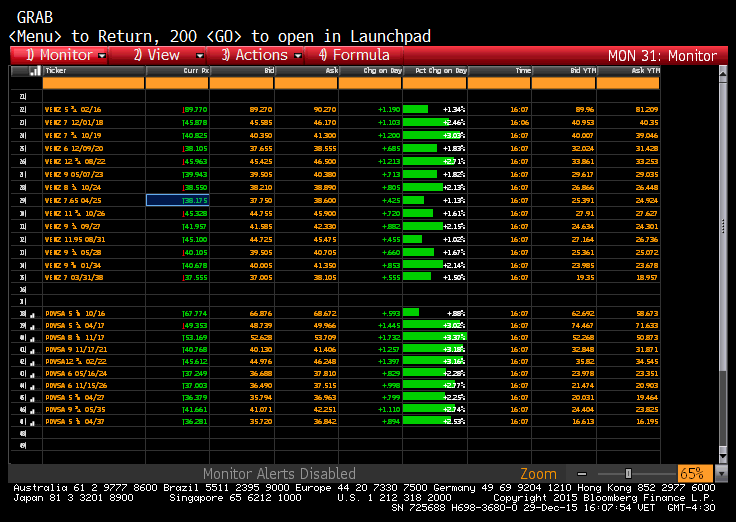
Task: Click the 65% zoom value field
Action: pos(695,474)
